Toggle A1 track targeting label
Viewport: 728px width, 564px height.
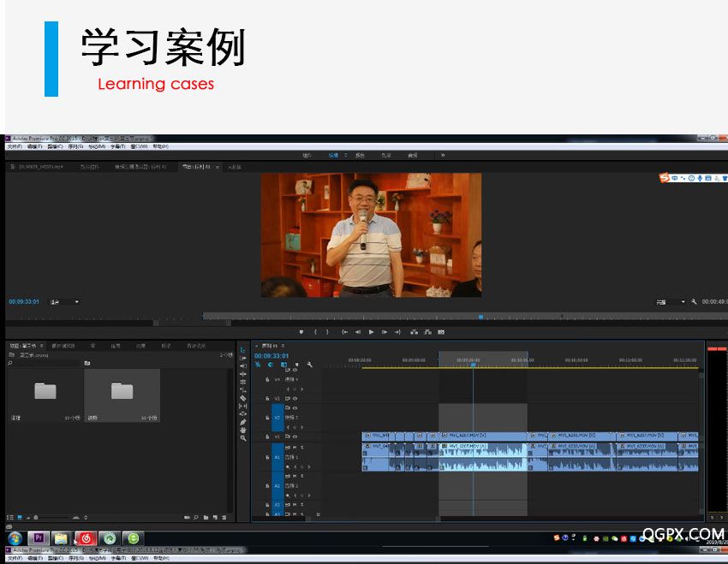(x=277, y=457)
